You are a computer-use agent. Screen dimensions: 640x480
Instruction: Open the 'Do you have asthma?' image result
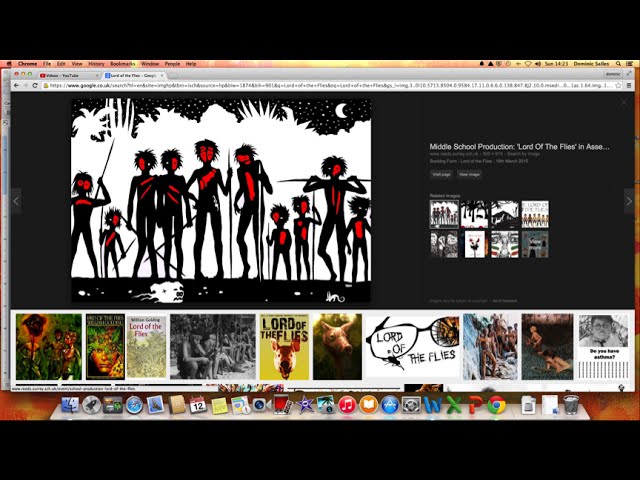coord(603,347)
